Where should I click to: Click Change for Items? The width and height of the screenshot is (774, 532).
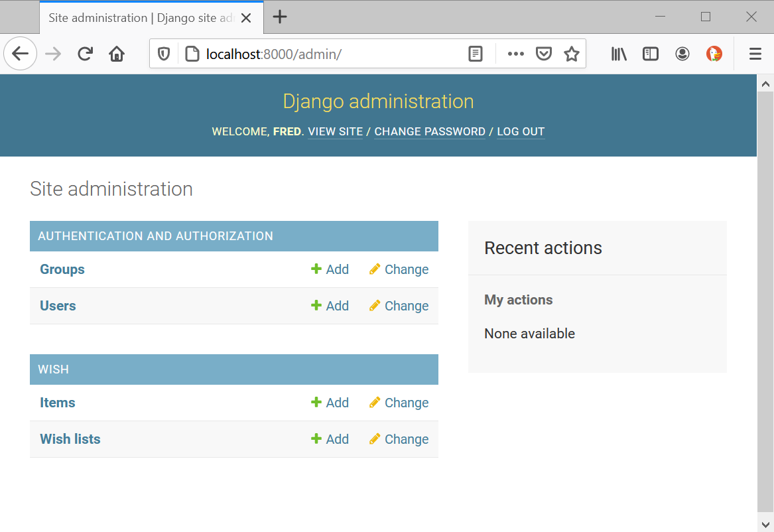399,403
